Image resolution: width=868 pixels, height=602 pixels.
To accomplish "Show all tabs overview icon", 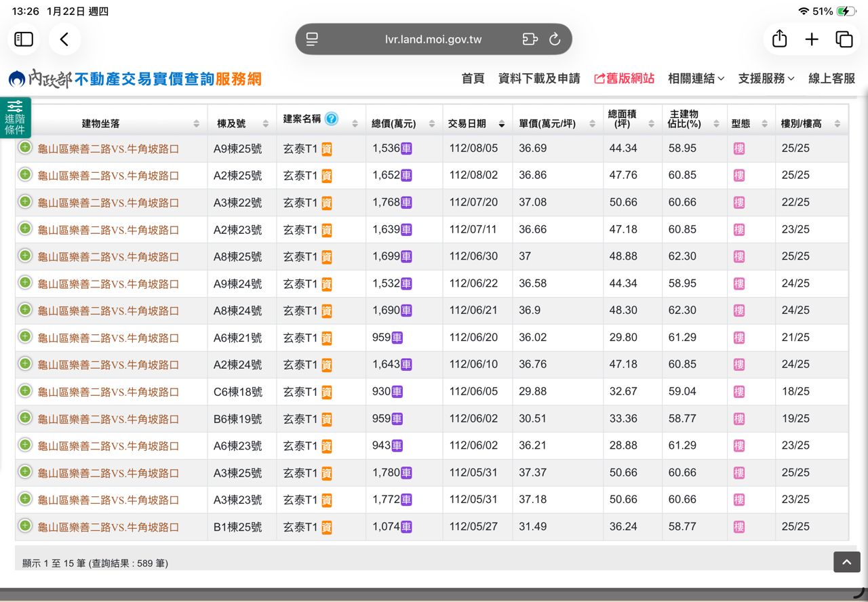I will click(844, 39).
